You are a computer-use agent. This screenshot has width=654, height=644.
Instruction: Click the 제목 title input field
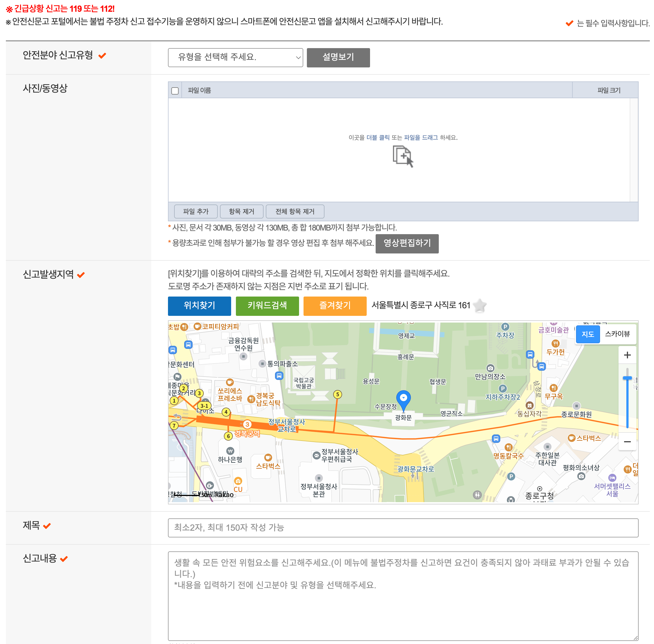point(403,528)
